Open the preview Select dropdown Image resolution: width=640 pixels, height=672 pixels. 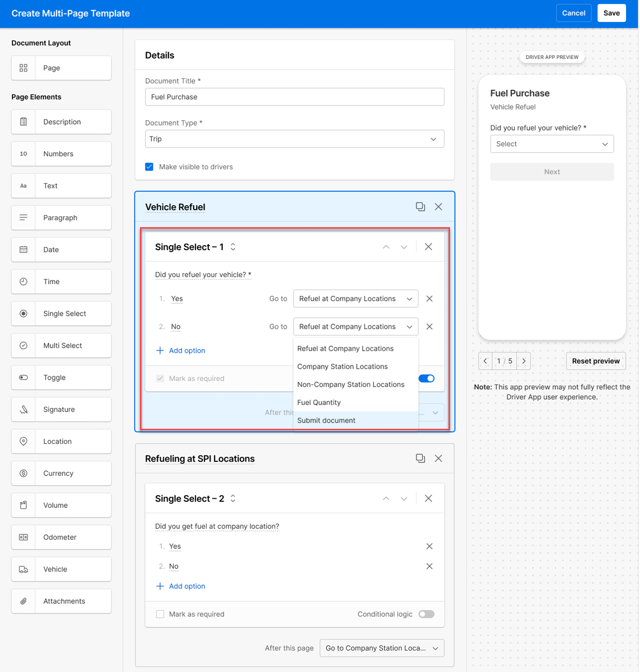coord(552,144)
